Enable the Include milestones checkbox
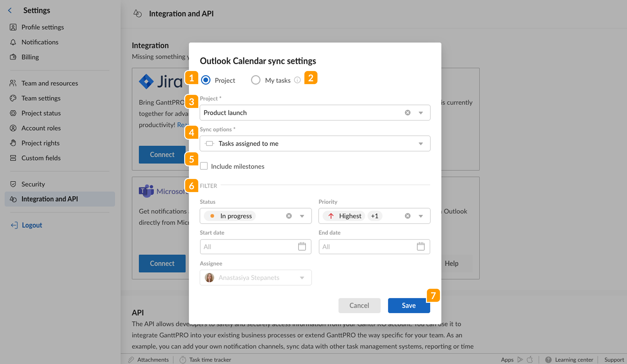 tap(204, 166)
